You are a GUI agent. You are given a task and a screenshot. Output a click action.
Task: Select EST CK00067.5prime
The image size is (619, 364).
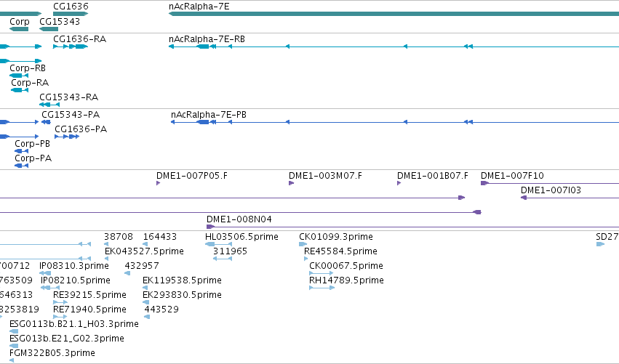pos(346,266)
